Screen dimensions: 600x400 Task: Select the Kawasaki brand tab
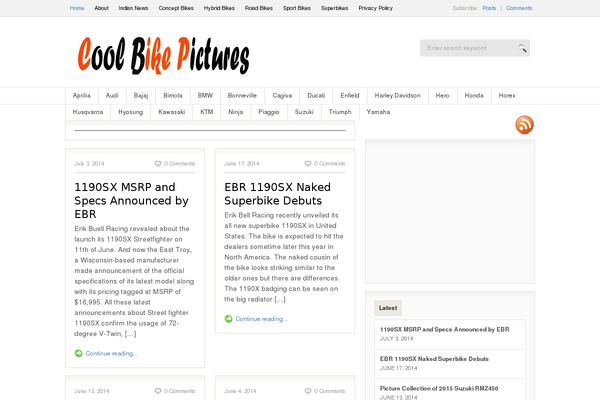(171, 112)
